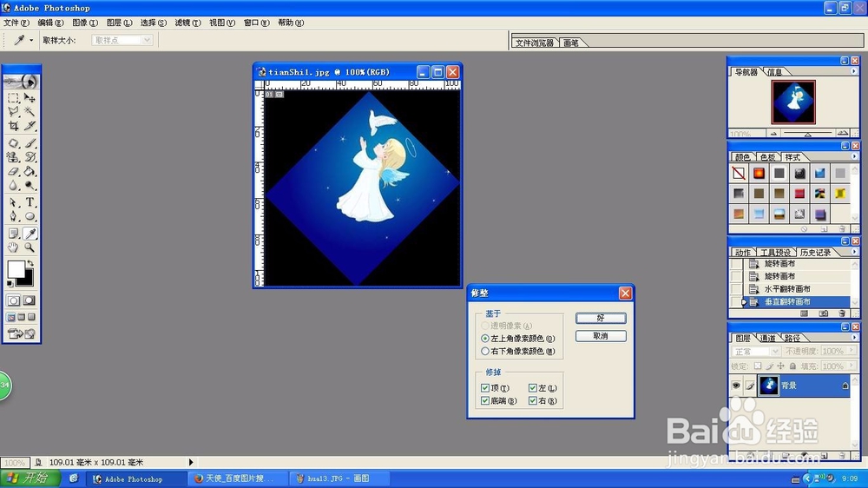Image resolution: width=868 pixels, height=488 pixels.
Task: Select the Clone Stamp tool
Action: [13, 157]
